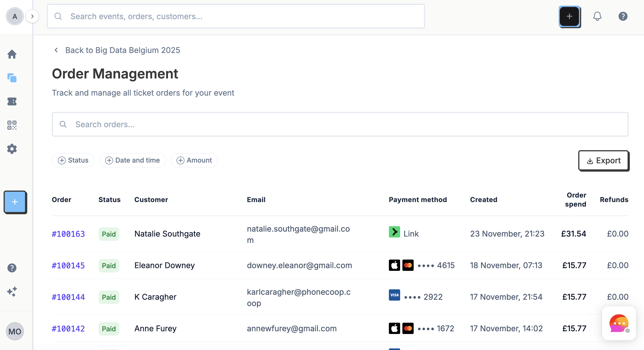Add an Amount filter

click(x=194, y=160)
